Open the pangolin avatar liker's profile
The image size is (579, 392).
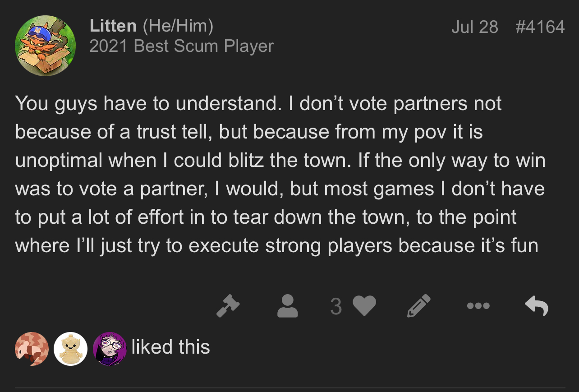tap(32, 349)
